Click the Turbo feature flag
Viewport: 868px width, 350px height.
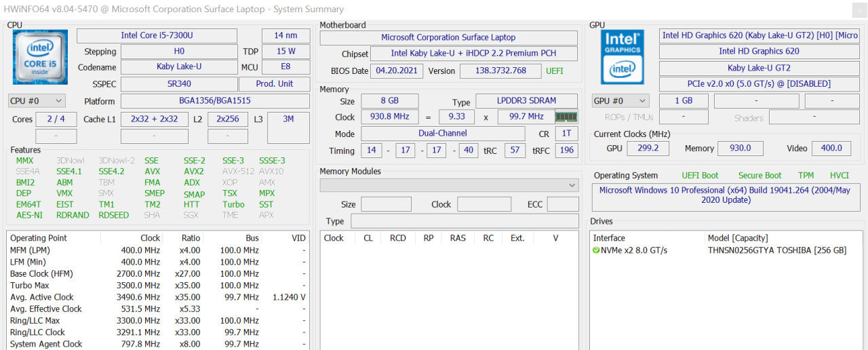[233, 204]
